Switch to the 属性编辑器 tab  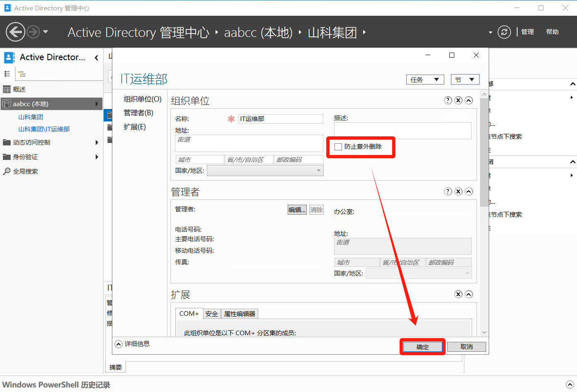click(240, 314)
